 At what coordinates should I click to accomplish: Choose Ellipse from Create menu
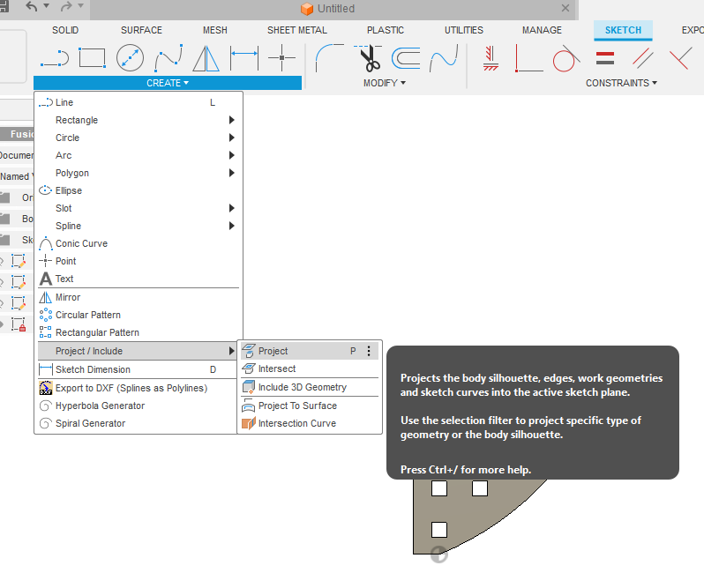[x=139, y=190]
